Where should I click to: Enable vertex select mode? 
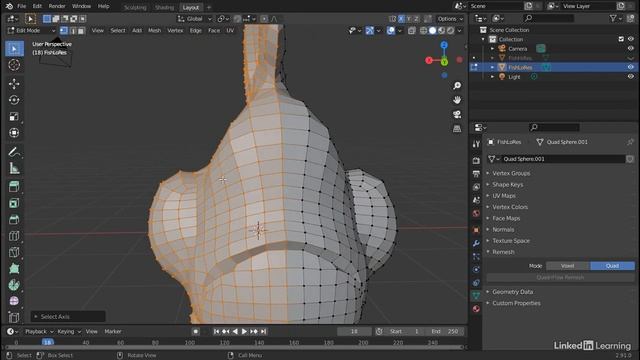(64, 31)
